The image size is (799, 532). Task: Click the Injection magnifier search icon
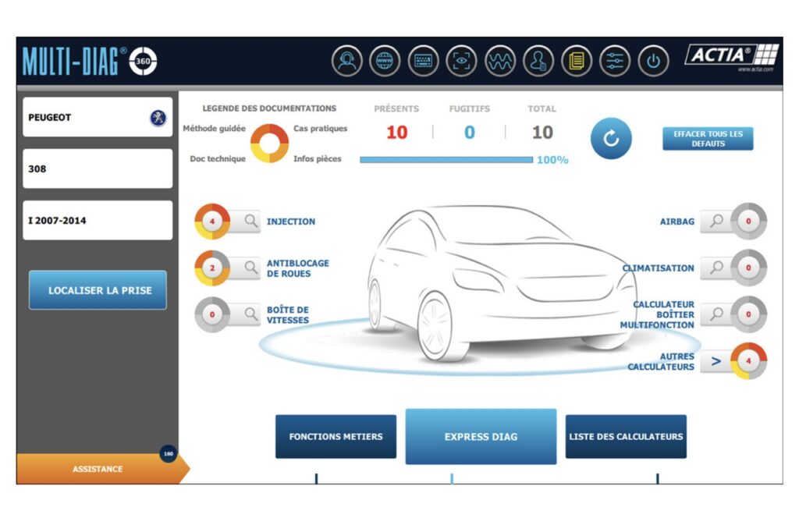coord(250,222)
